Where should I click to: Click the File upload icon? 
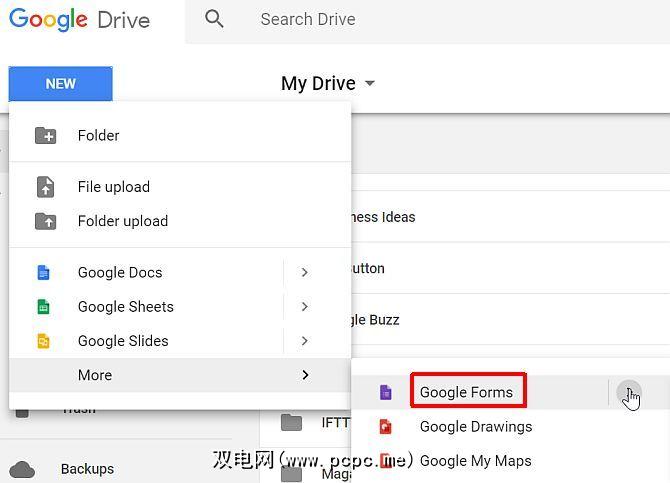tap(45, 187)
